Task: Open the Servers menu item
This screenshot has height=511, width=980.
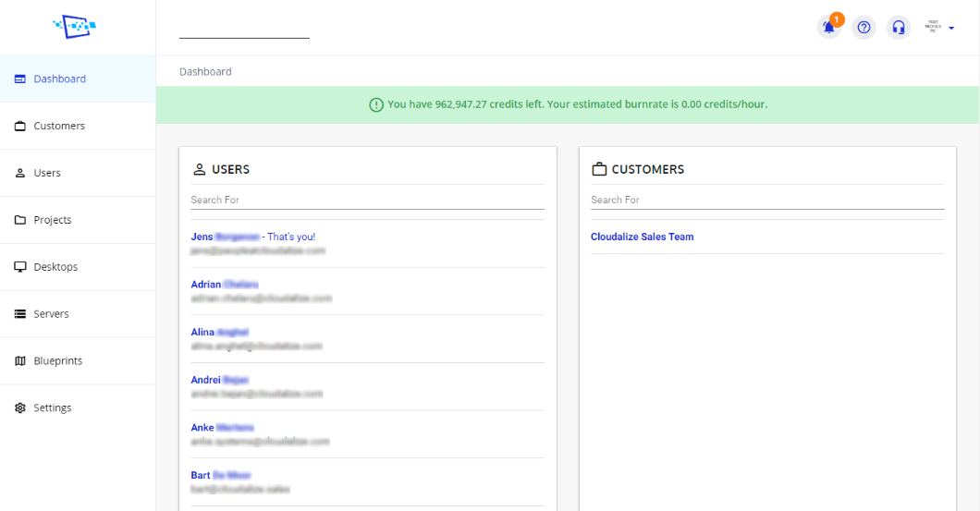Action: 78,313
